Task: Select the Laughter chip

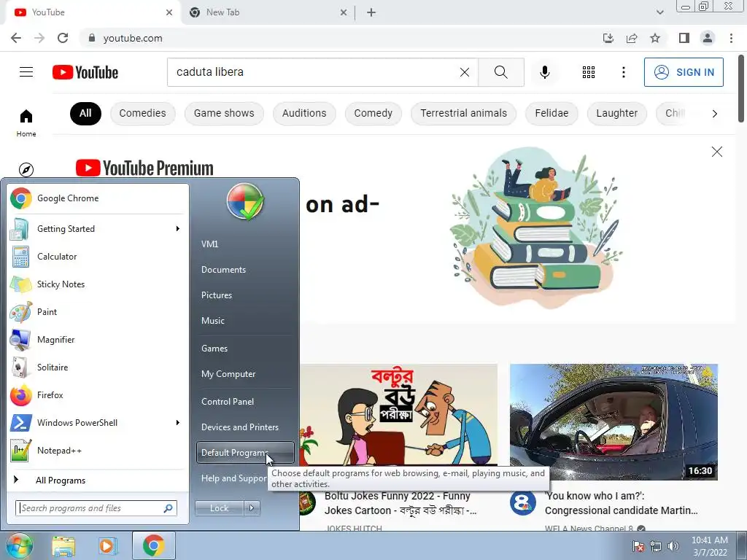Action: pos(616,113)
